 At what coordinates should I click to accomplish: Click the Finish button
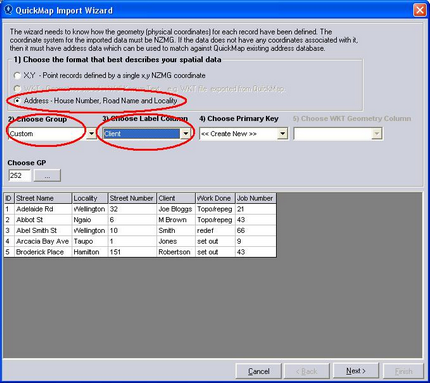coord(403,371)
